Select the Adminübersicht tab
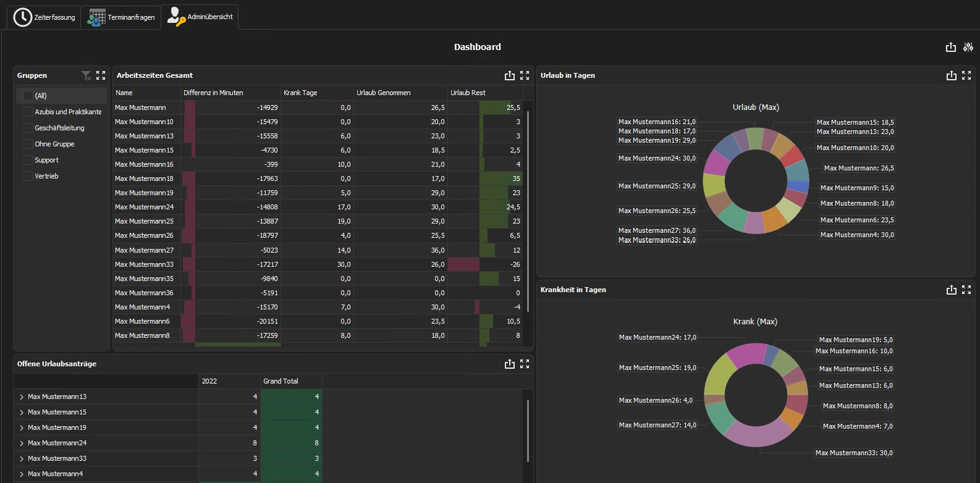The image size is (980, 483). (x=200, y=17)
